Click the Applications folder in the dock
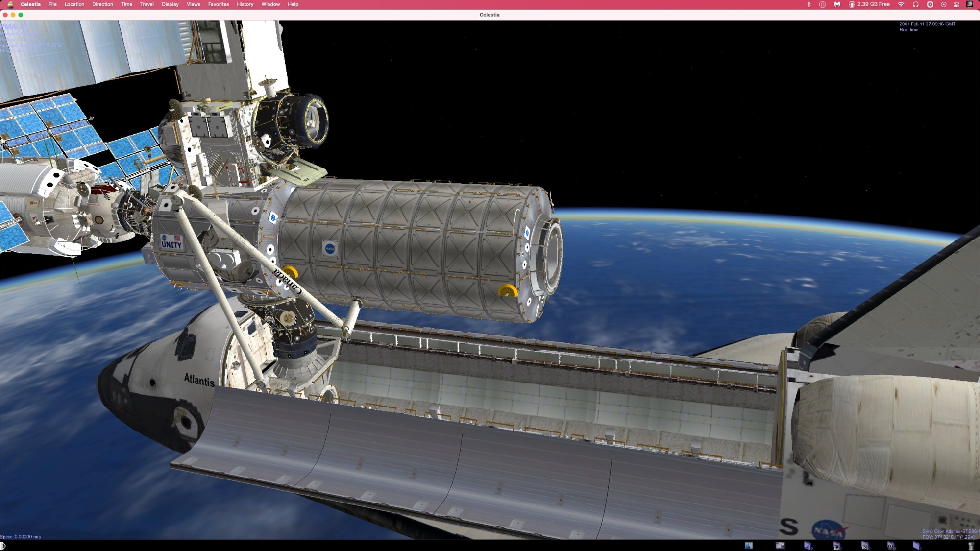The image size is (980, 551). coord(808,546)
